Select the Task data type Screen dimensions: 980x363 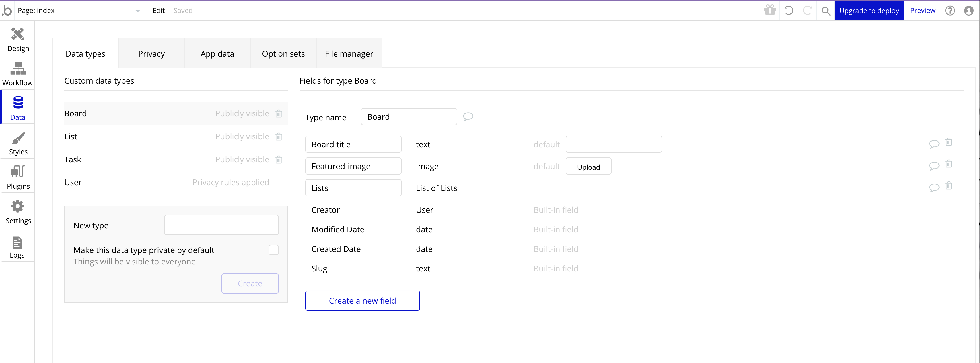tap(73, 159)
